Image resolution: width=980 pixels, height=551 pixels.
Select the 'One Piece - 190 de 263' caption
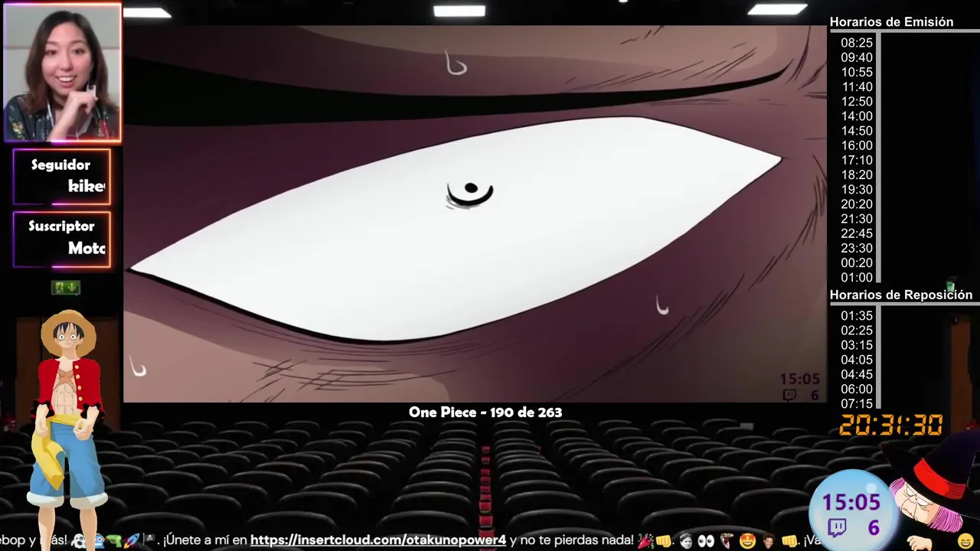click(x=485, y=412)
